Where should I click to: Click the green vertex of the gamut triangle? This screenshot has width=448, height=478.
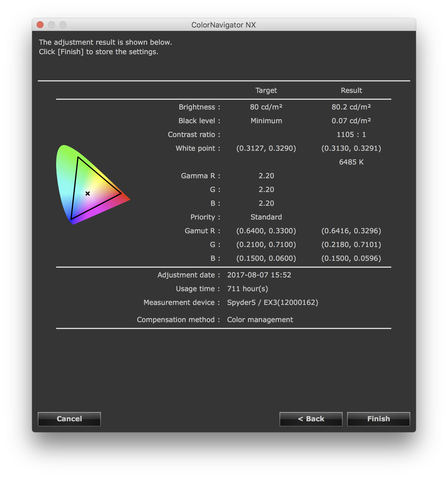78,157
